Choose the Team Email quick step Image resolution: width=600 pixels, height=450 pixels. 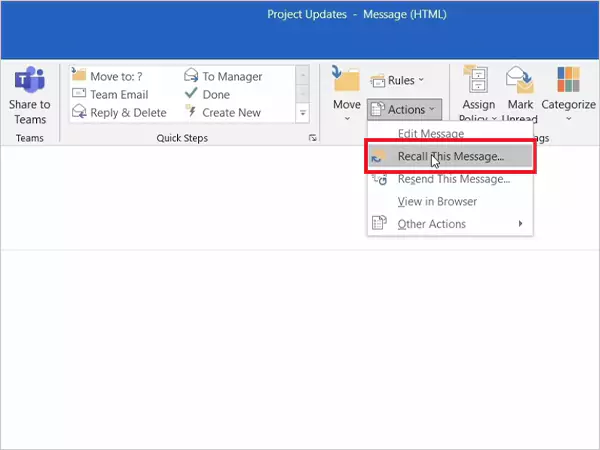(x=110, y=94)
